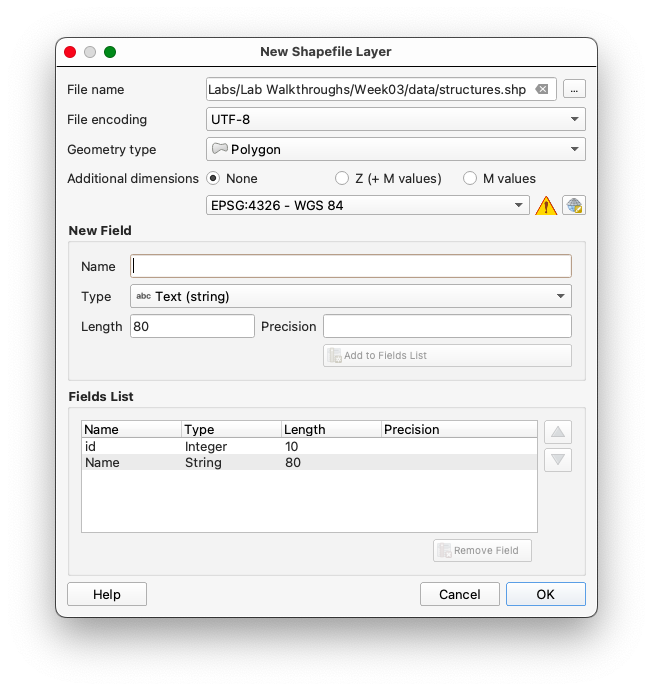Clear the file name text field

point(542,89)
